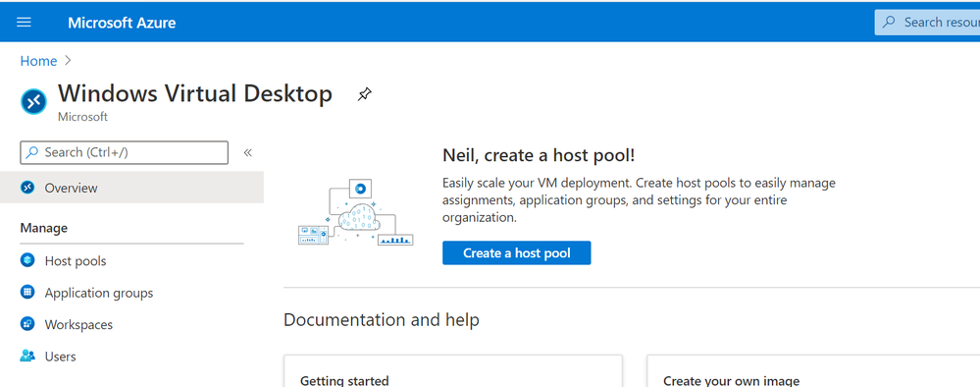Click the 'Neil, create a host pool!' heading
Viewport: 980px width, 387px height.
(x=539, y=155)
